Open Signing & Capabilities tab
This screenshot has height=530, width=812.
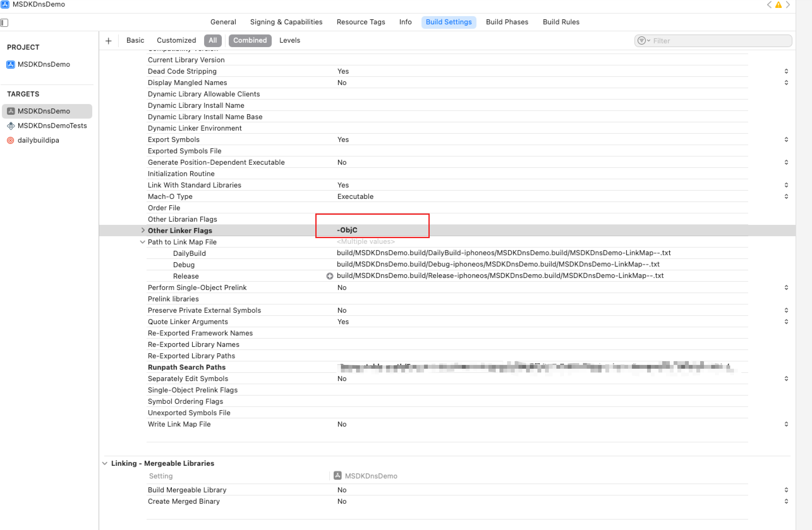point(286,22)
